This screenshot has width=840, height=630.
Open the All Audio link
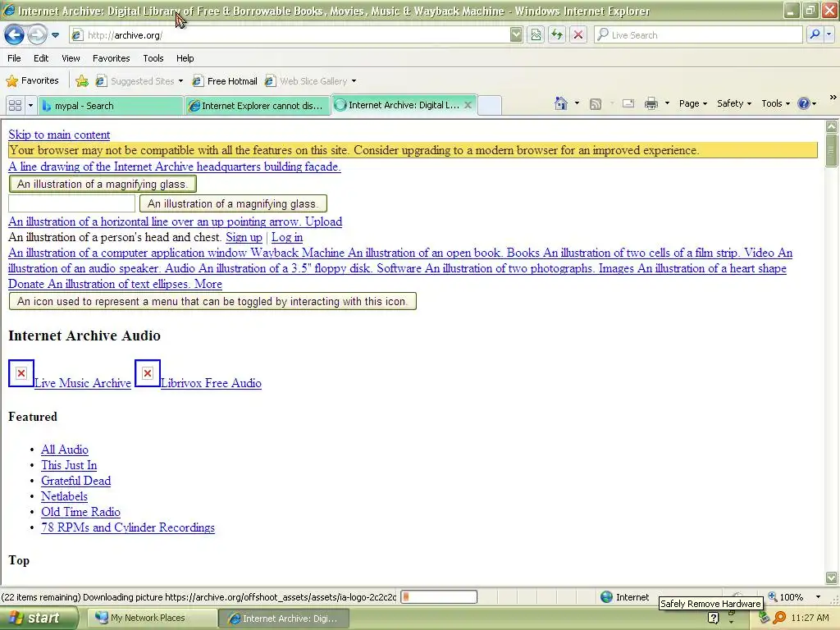pos(65,450)
